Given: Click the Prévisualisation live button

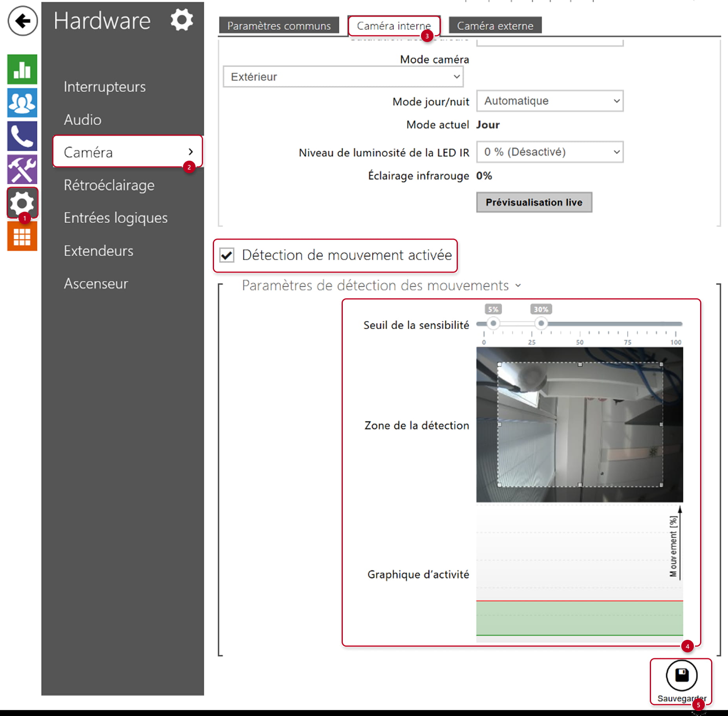Looking at the screenshot, I should point(534,202).
